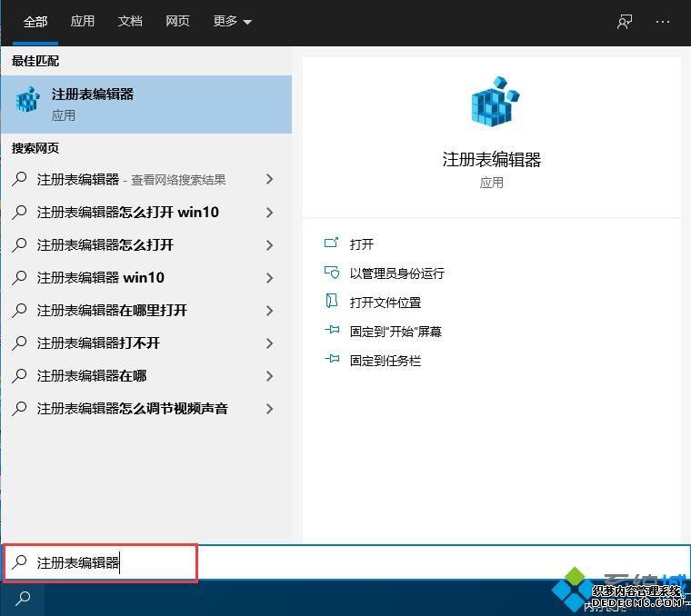
Task: Switch to the 全部 tab
Action: coord(35,21)
